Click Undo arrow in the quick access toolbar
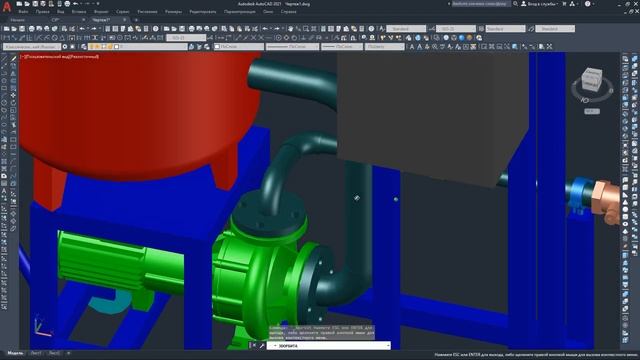The height and width of the screenshot is (360, 640). click(76, 4)
